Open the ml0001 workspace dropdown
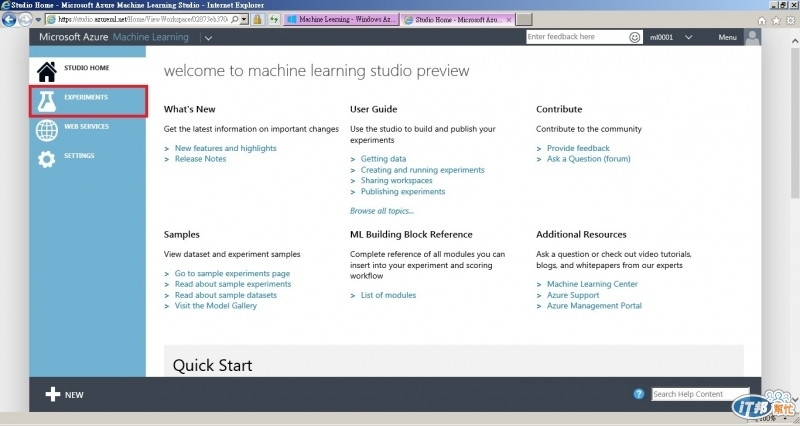This screenshot has width=800, height=426. click(688, 37)
